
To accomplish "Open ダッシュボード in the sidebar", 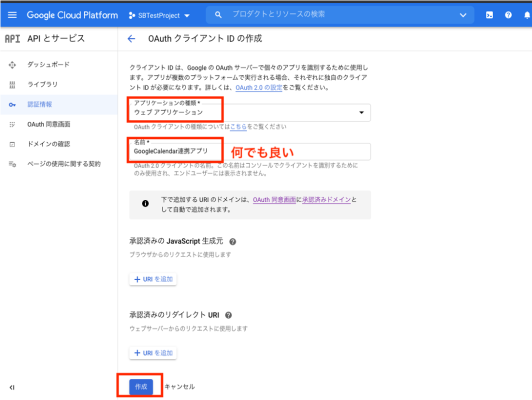I will click(x=49, y=64).
